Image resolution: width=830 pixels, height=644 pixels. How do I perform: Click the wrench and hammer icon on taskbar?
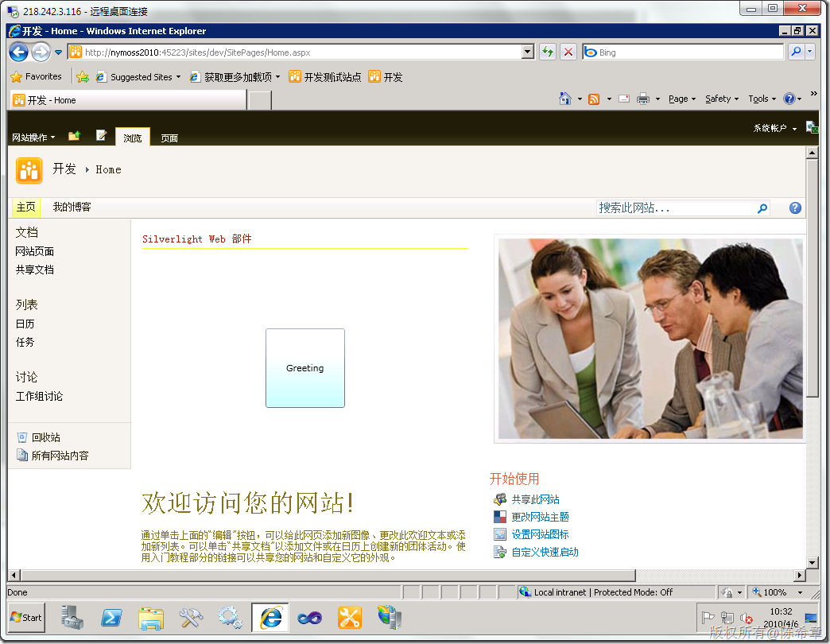[x=191, y=618]
